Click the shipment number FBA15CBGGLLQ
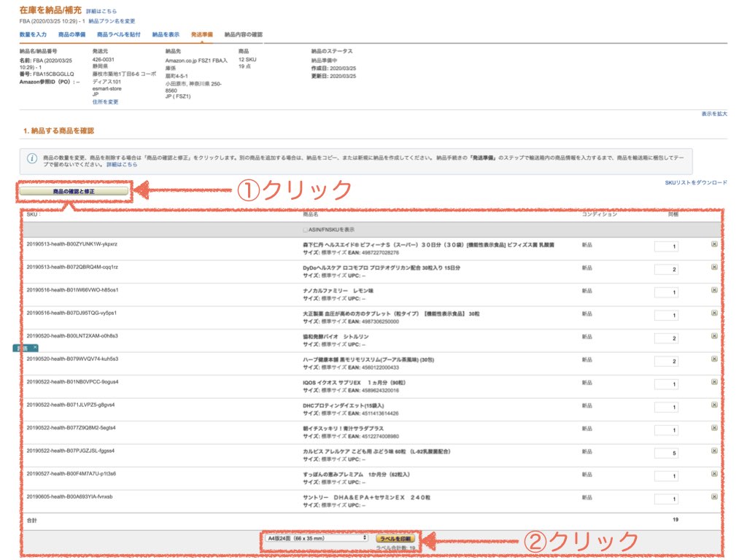This screenshot has width=747, height=560. tap(53, 74)
